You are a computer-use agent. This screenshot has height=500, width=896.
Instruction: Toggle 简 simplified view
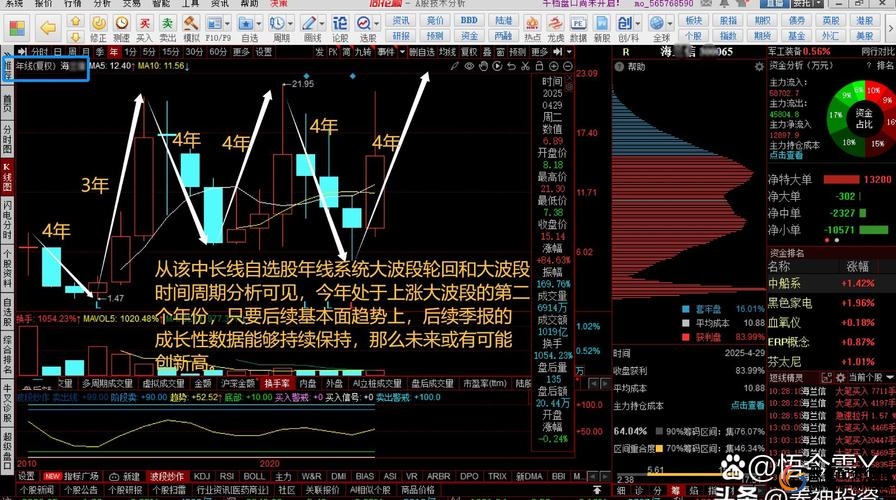click(x=346, y=52)
